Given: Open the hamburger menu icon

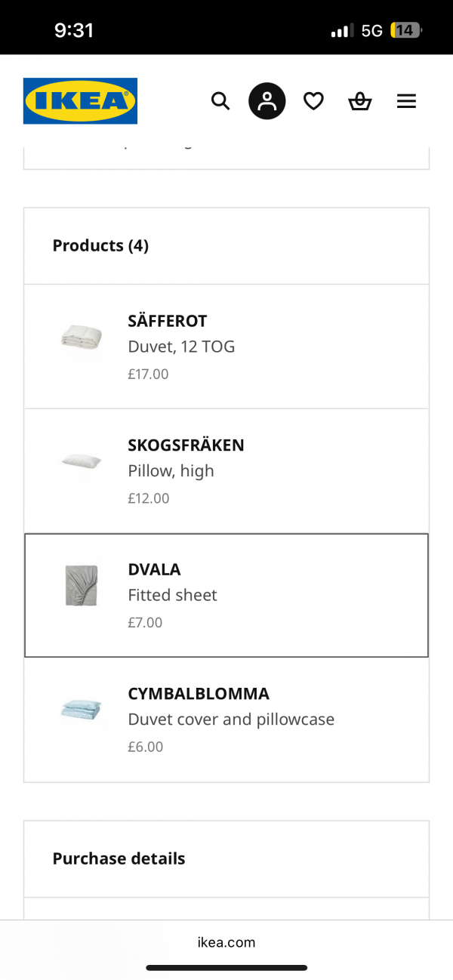Looking at the screenshot, I should point(406,101).
